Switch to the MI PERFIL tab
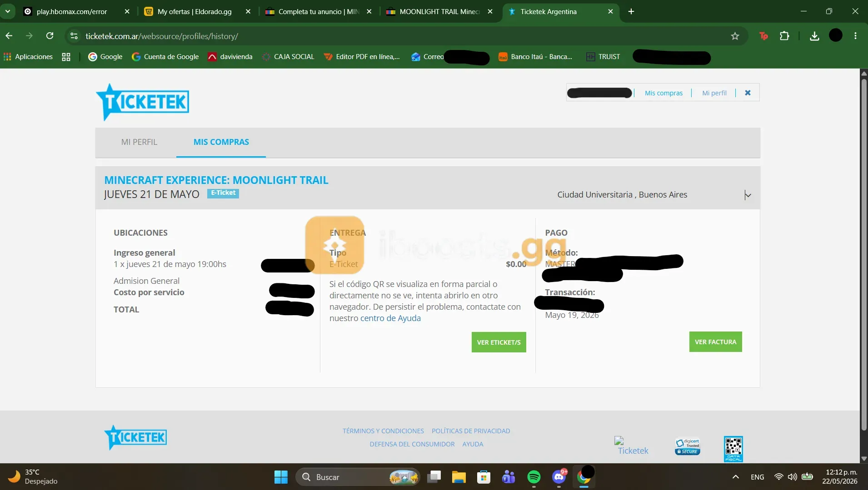Image resolution: width=868 pixels, height=490 pixels. click(x=139, y=142)
